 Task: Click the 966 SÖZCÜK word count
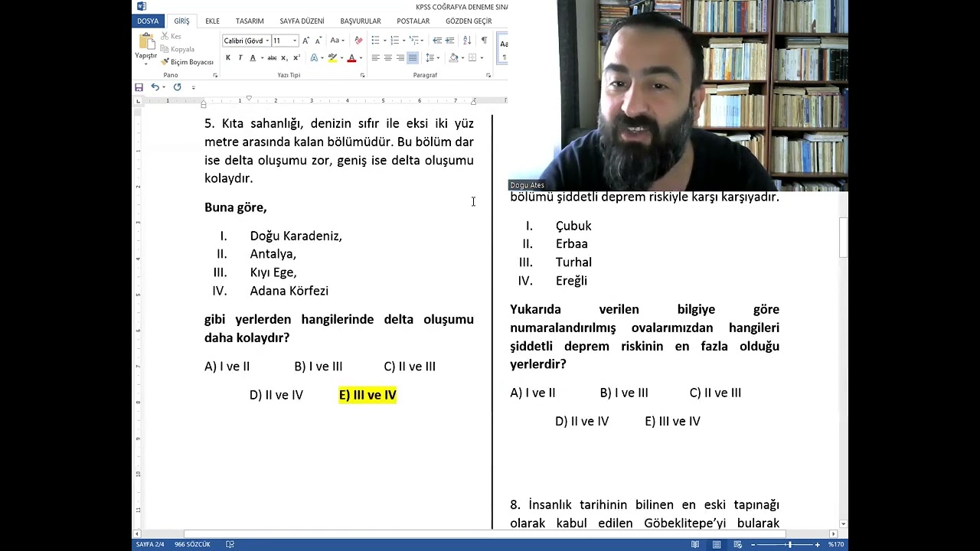(x=192, y=544)
